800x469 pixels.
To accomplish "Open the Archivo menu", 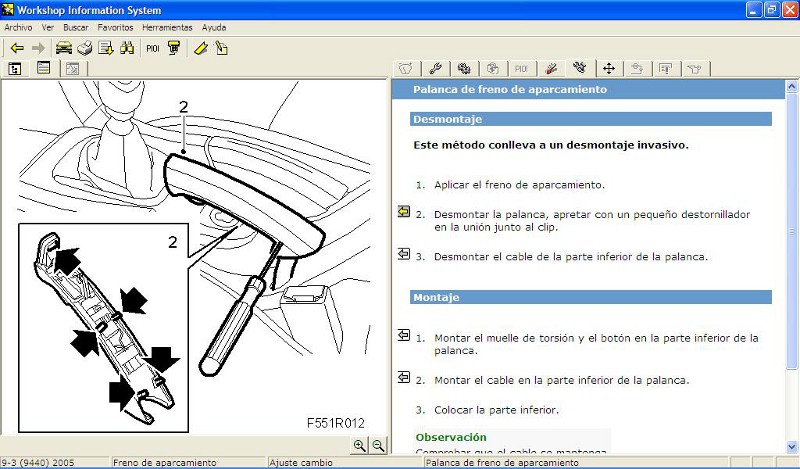I will pyautogui.click(x=18, y=28).
